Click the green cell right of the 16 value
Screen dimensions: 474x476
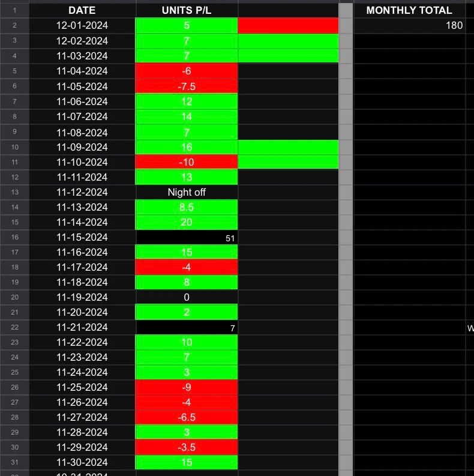click(x=288, y=147)
